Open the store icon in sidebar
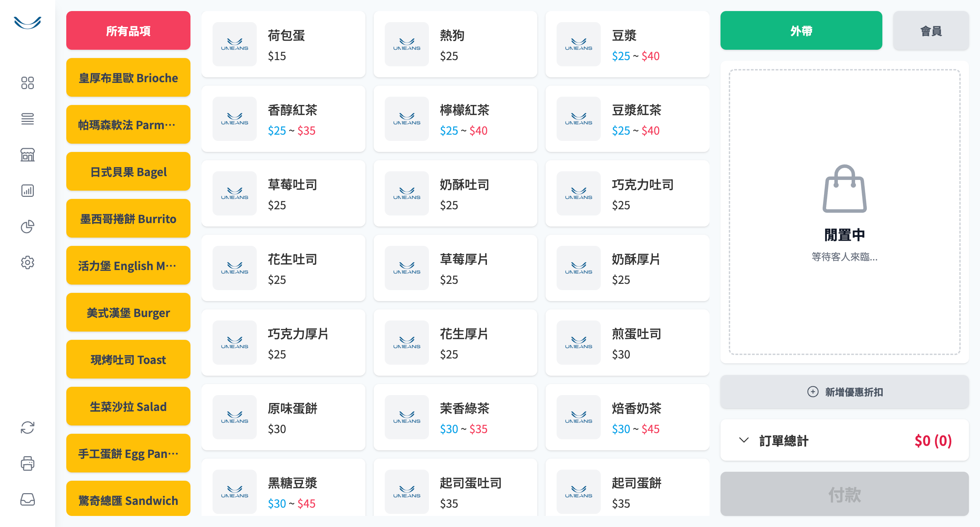 tap(27, 155)
